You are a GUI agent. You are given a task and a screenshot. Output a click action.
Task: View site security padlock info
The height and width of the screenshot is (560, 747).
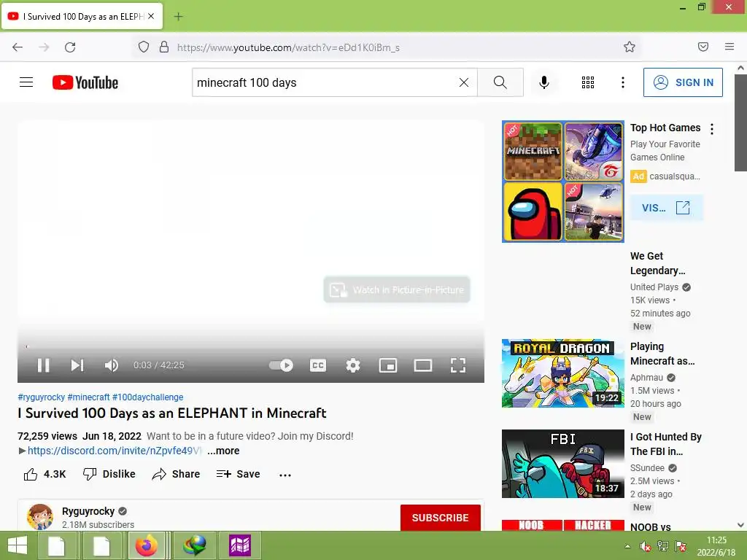(164, 47)
